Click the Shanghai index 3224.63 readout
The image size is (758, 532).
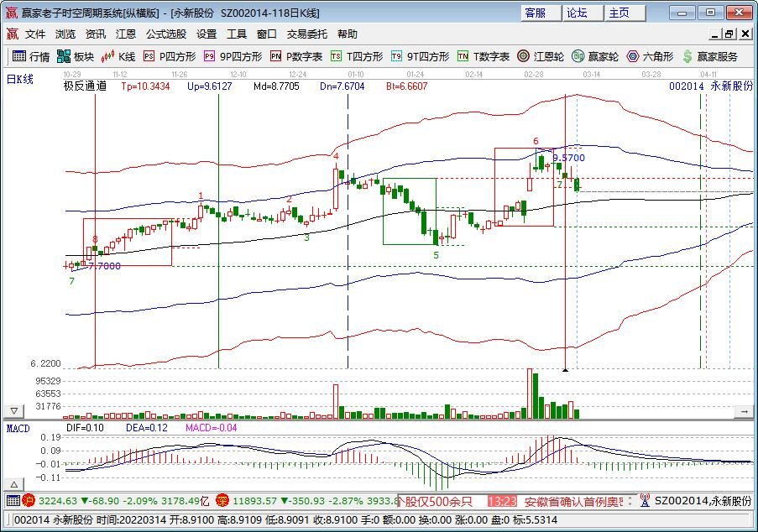[58, 501]
